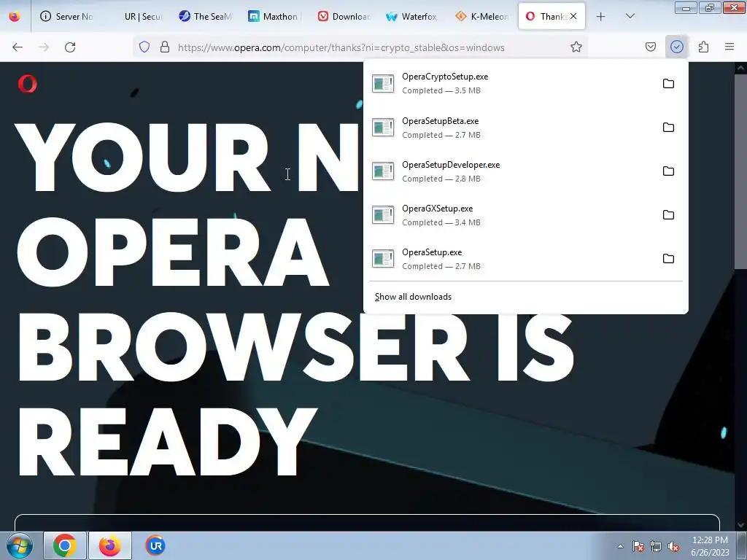Click the Opera logo on the page
This screenshot has height=560, width=747.
point(27,84)
